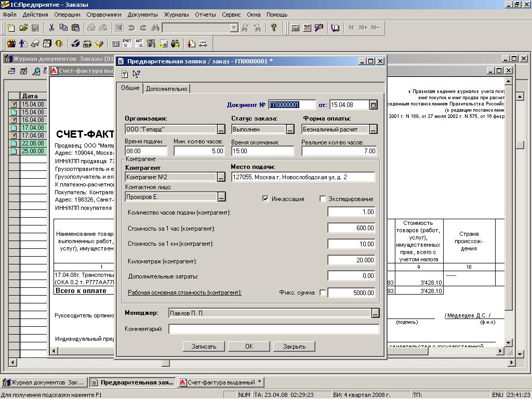Click the Закрыть button
The width and height of the screenshot is (532, 399).
pyautogui.click(x=294, y=346)
